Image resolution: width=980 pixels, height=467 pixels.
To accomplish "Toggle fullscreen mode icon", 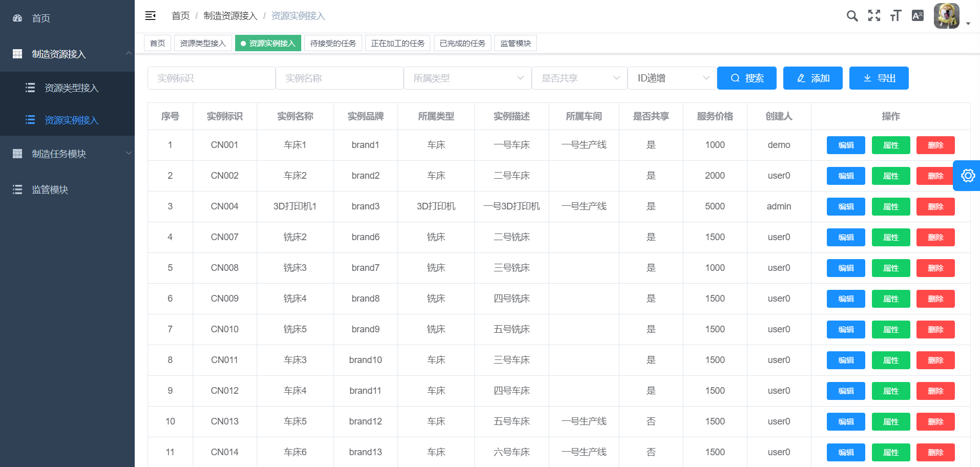I will (874, 16).
